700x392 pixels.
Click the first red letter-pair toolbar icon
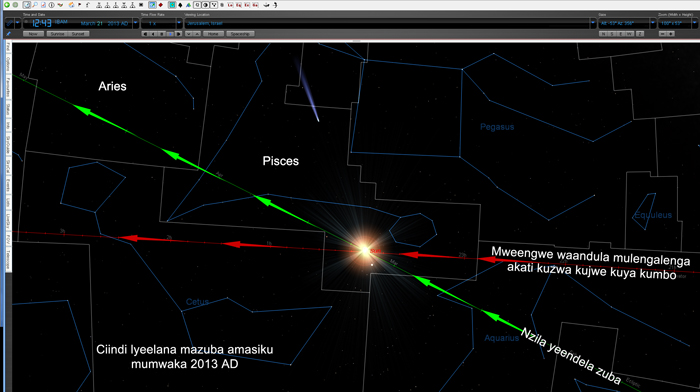pyautogui.click(x=230, y=4)
